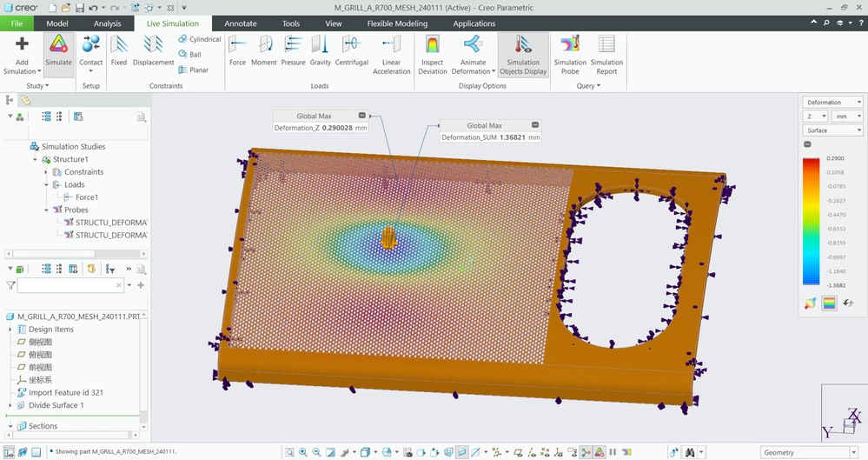Select Divide Surface 1 in model tree

point(50,405)
